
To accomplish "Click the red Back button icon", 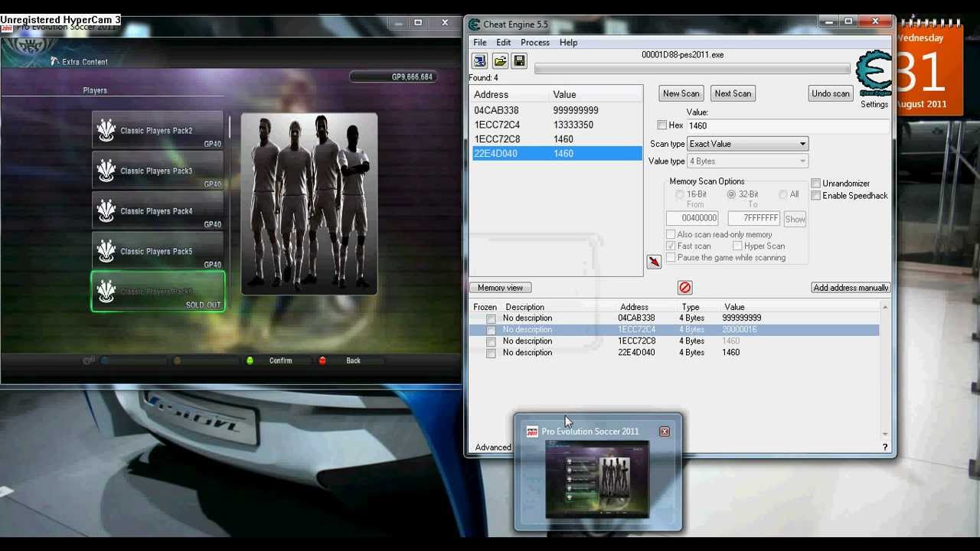I will coord(322,360).
